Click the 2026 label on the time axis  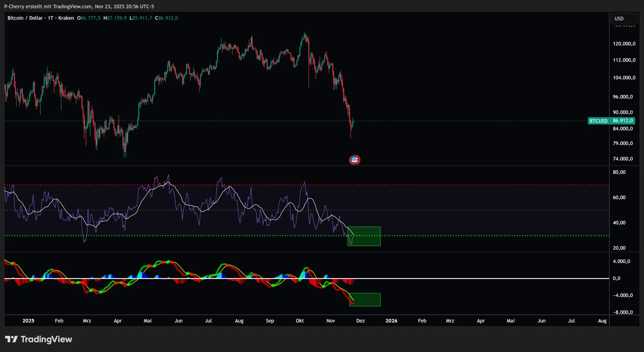tap(392, 321)
